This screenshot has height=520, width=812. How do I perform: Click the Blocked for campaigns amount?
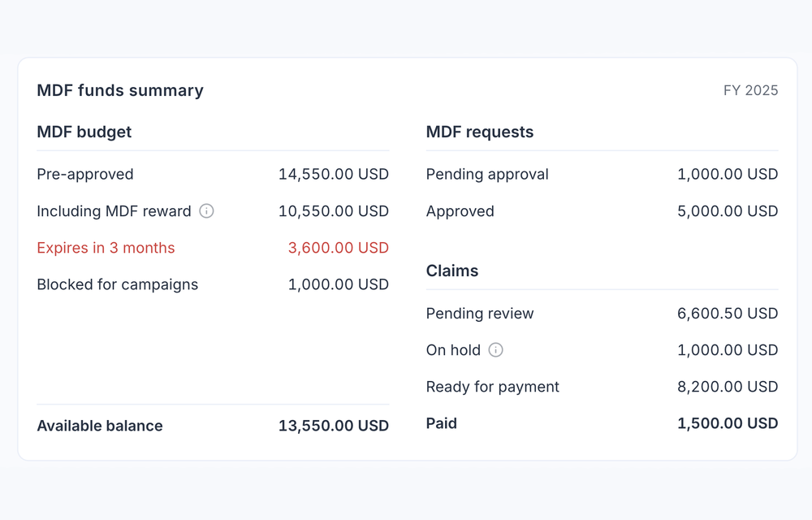(x=338, y=285)
